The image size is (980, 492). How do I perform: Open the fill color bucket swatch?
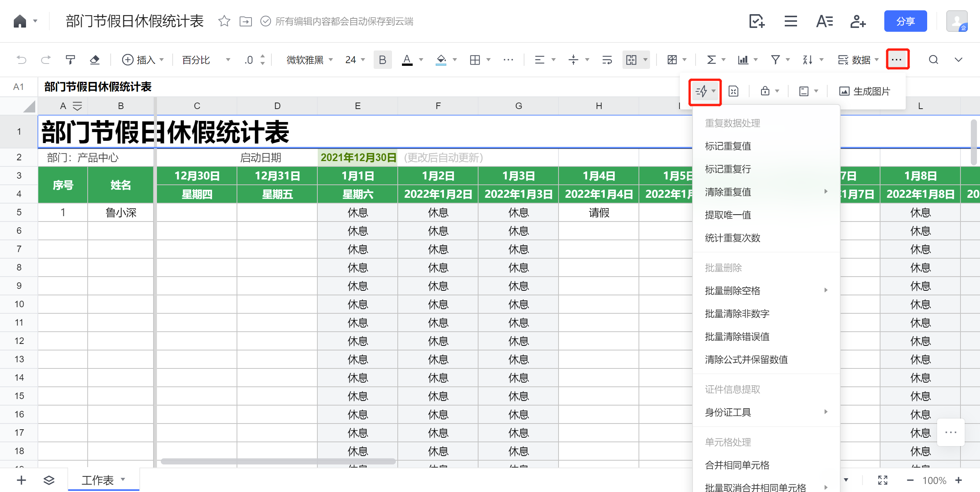pos(441,60)
